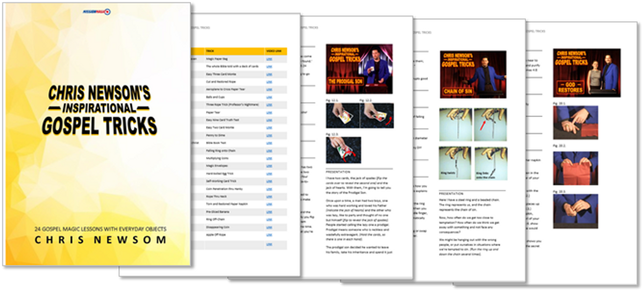Select the chain photo with red arrow

[491, 124]
